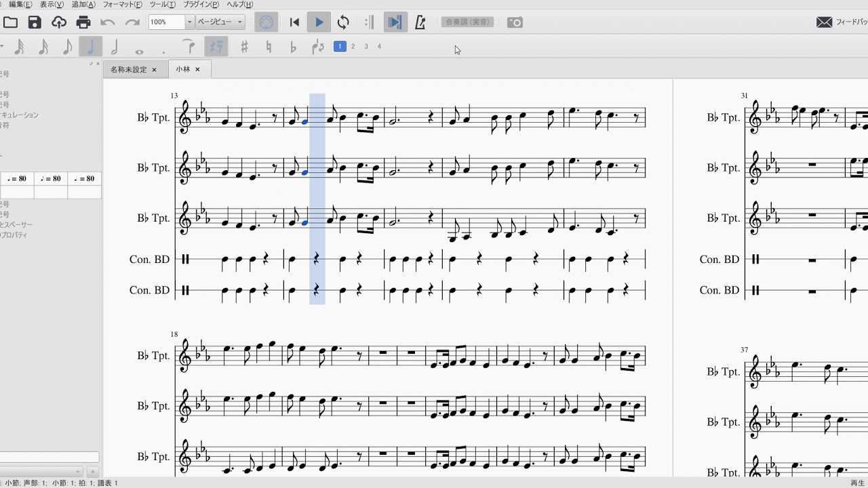Pick the dotted = 80 tempo cell

[85, 179]
